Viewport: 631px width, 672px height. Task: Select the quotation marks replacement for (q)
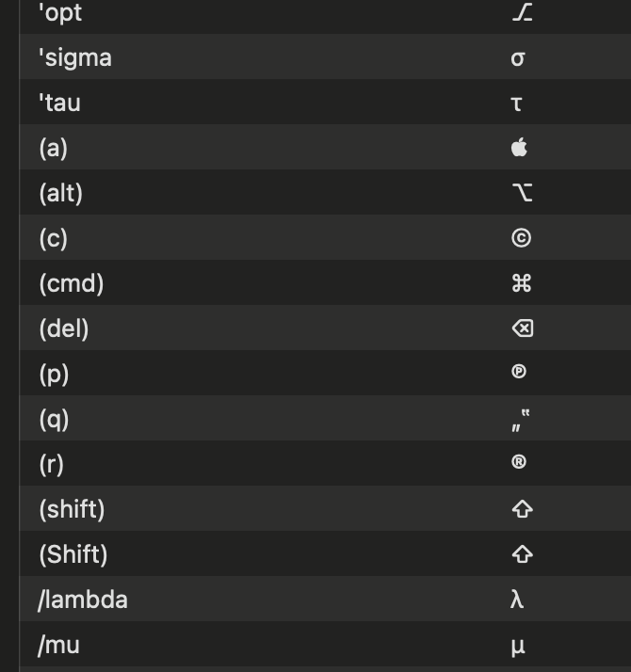[521, 421]
